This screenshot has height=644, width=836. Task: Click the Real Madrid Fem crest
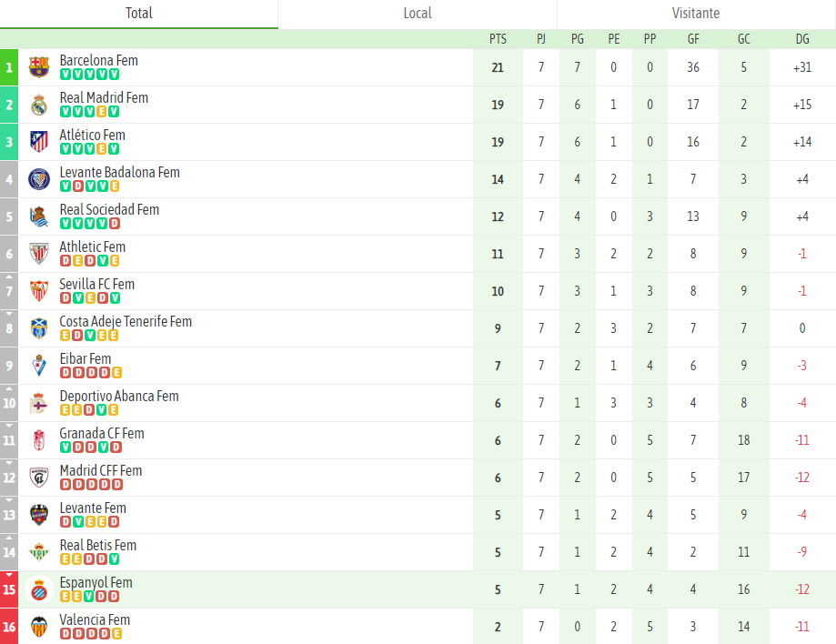pyautogui.click(x=39, y=105)
